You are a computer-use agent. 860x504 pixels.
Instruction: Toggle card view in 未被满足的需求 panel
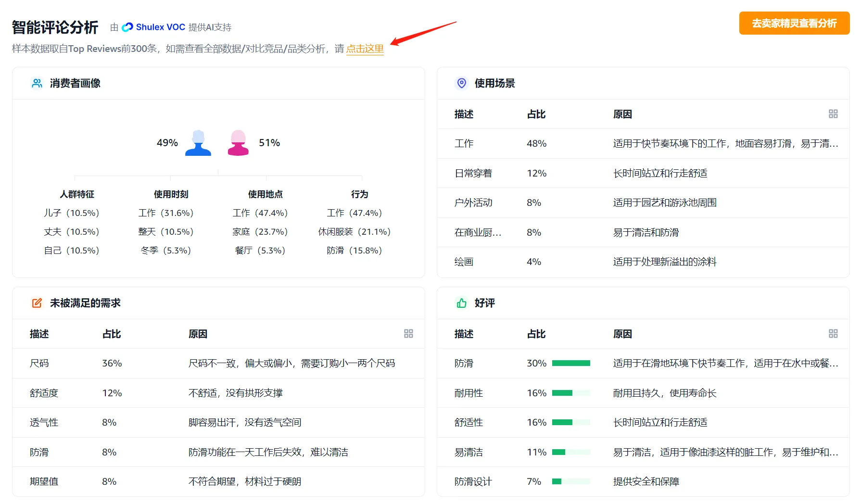(x=408, y=333)
